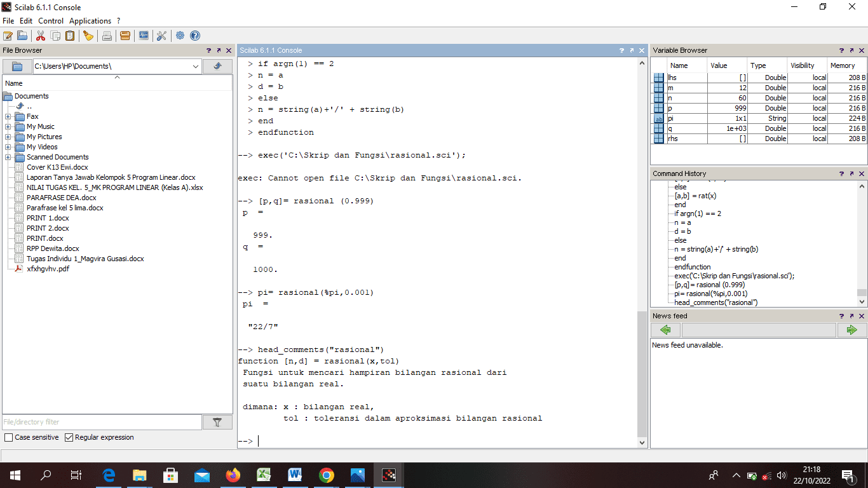Close the News feed panel

862,316
